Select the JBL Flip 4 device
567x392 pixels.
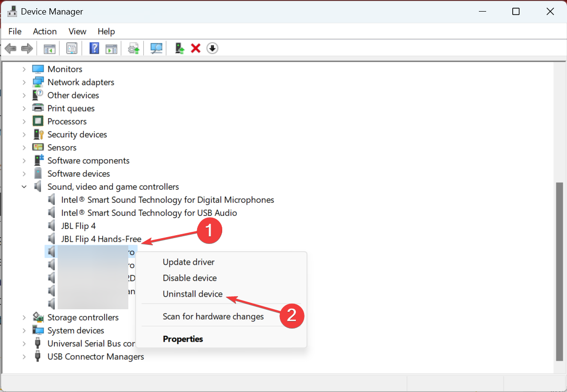(x=78, y=226)
